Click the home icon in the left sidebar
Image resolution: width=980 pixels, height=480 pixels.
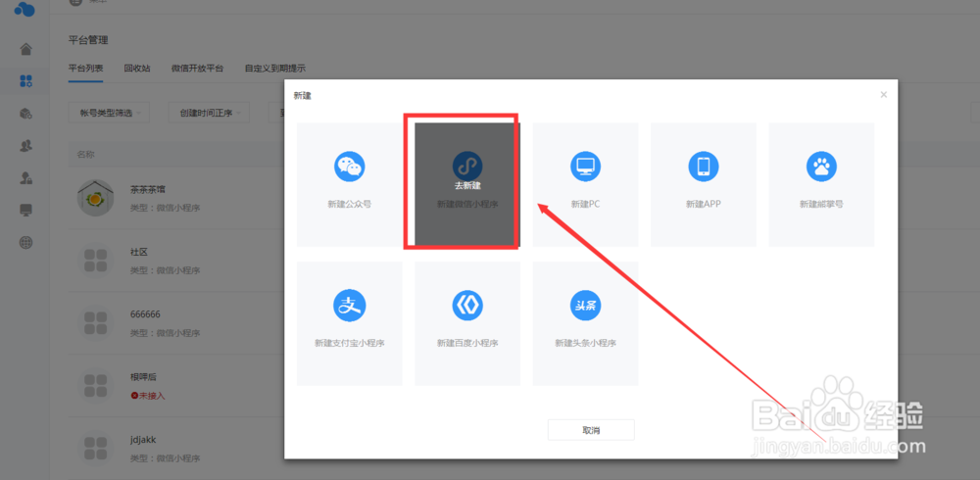coord(25,49)
